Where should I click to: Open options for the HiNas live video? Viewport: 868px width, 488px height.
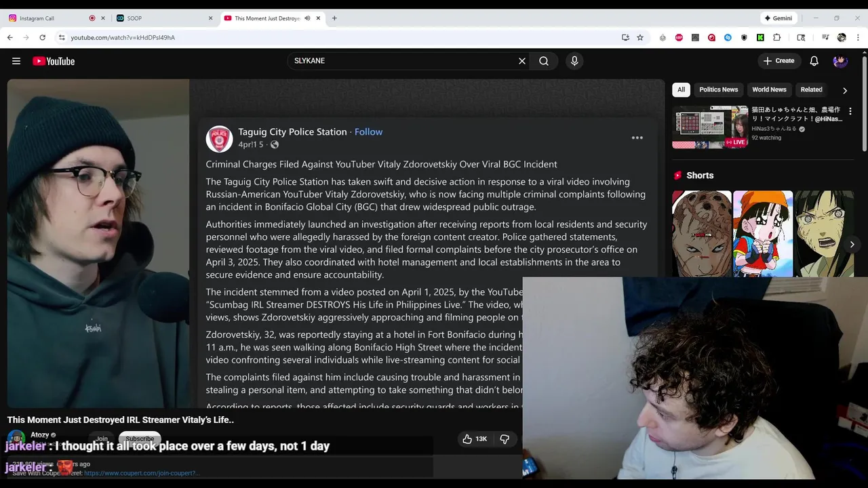pos(850,111)
